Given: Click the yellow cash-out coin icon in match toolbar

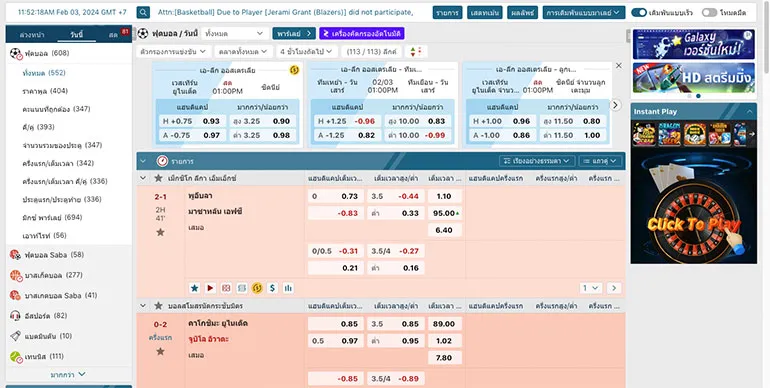Looking at the screenshot, I should point(257,288).
